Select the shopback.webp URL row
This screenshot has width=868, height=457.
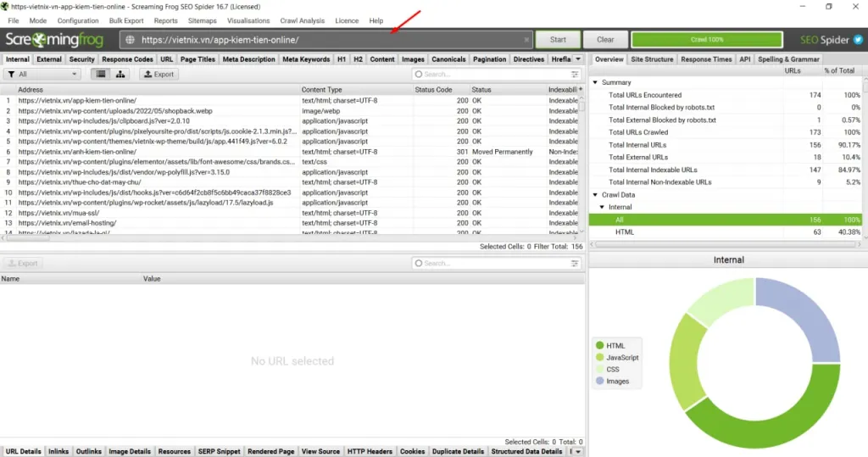(289, 111)
